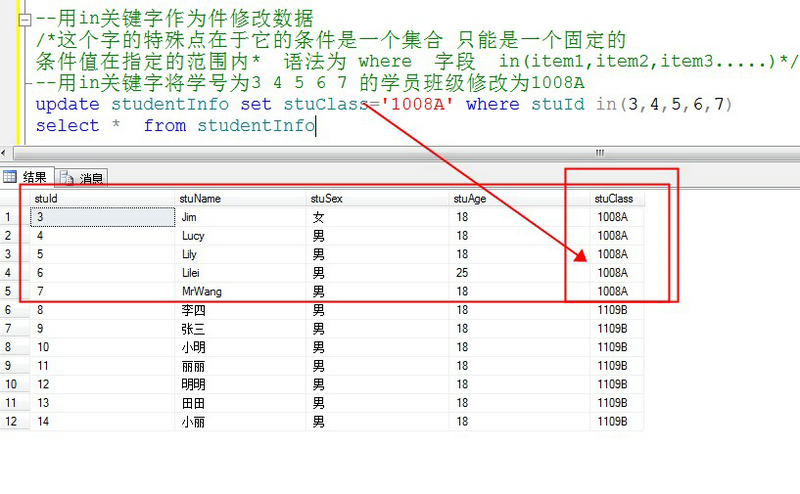Screen dimensions: 800x494
Task: Select the cell containing Lilei
Action: click(x=241, y=273)
